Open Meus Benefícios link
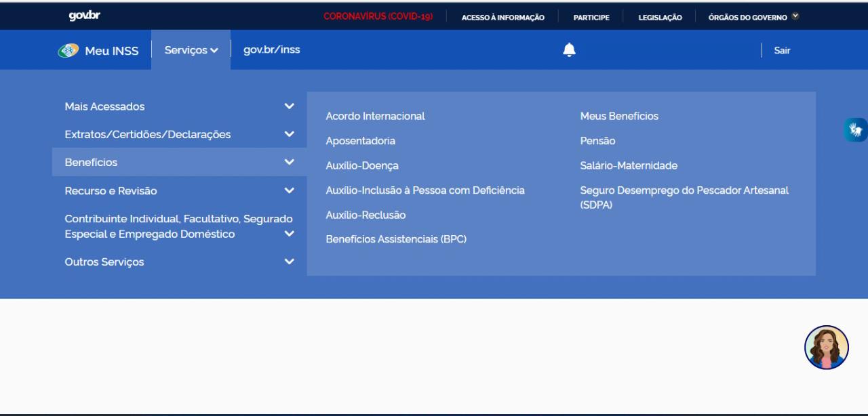 (619, 116)
